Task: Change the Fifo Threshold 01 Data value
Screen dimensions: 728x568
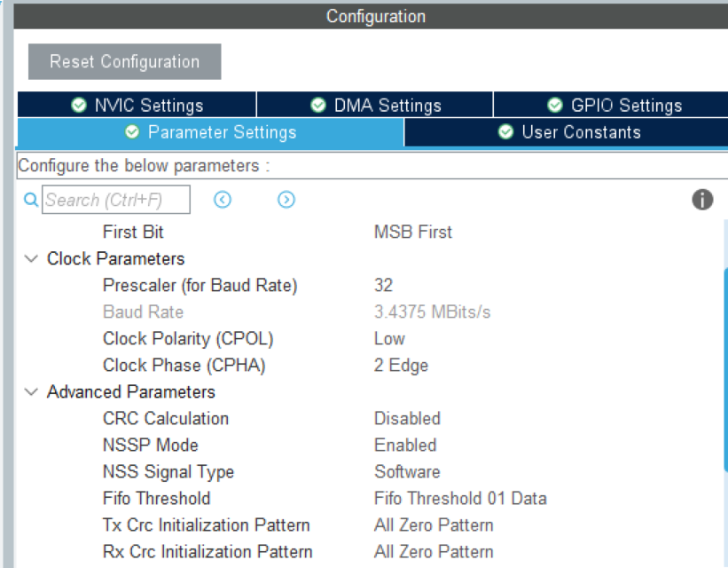Action: (460, 499)
